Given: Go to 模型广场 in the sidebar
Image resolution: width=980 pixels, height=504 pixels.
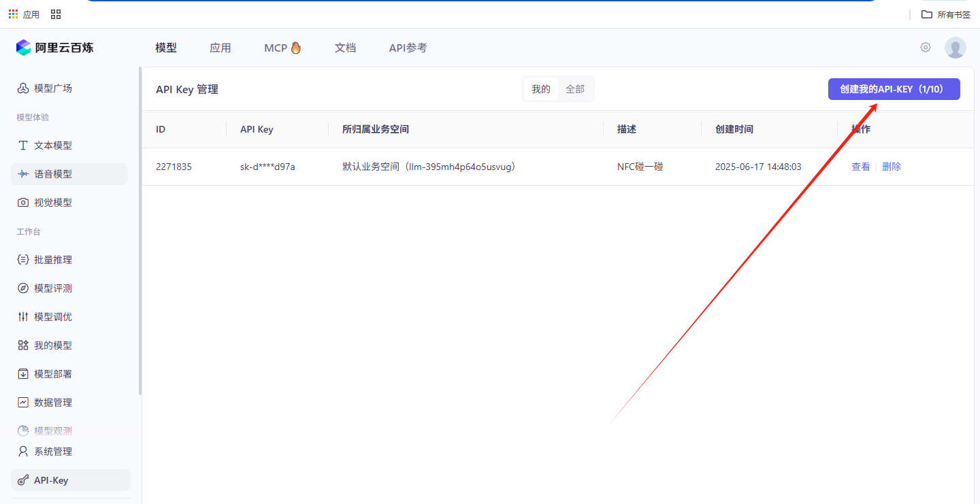Looking at the screenshot, I should click(x=69, y=88).
